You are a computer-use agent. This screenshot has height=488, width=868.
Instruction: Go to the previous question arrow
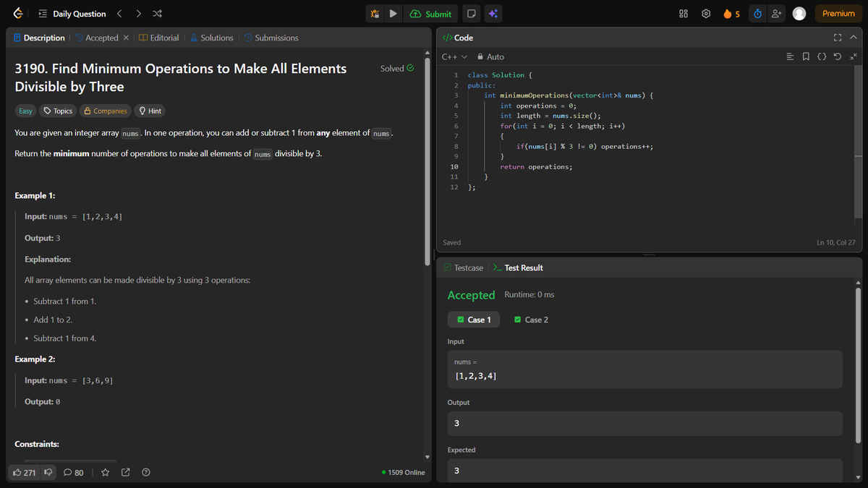pos(120,14)
